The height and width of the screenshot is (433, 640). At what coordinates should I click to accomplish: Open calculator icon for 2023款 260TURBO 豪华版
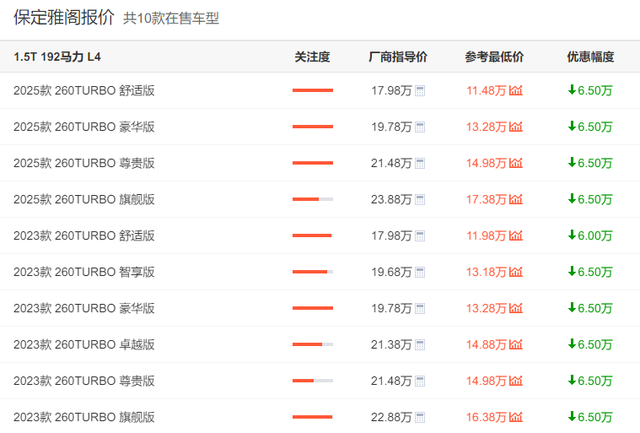(420, 309)
